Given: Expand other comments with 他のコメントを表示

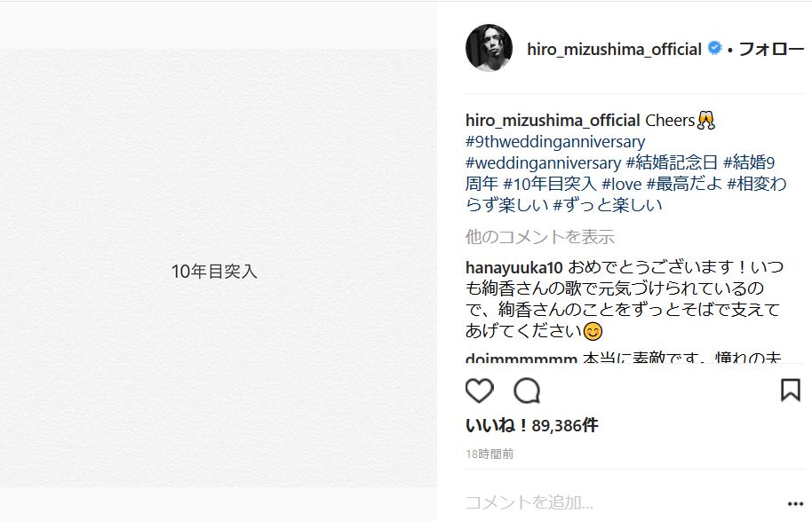Looking at the screenshot, I should (x=539, y=237).
